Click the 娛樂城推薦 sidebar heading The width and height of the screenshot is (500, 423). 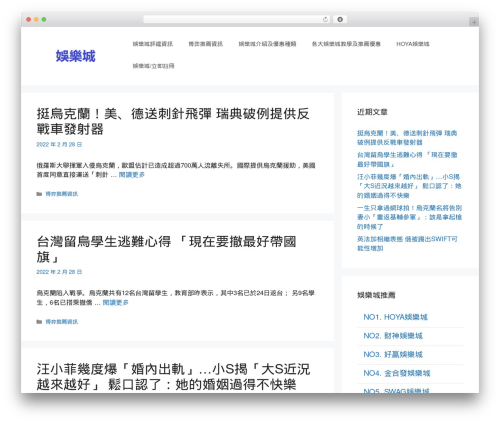point(376,295)
